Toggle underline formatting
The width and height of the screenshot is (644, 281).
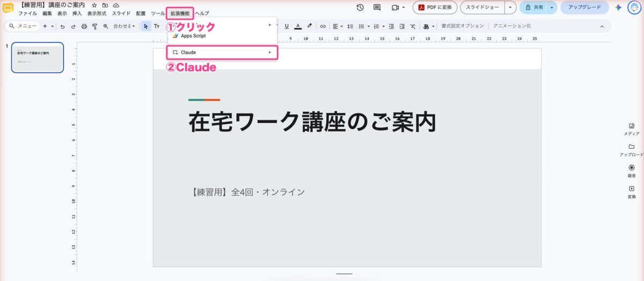click(287, 26)
